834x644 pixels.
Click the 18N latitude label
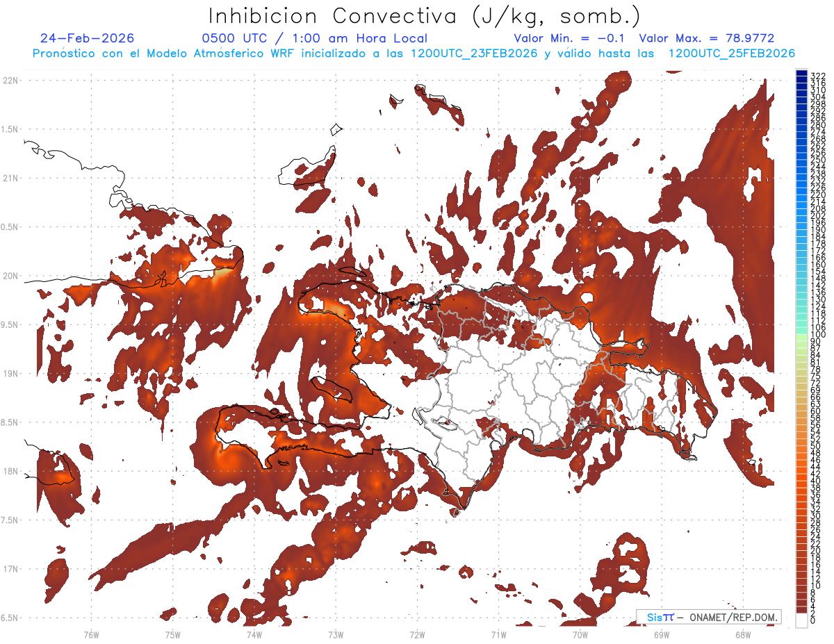click(10, 471)
